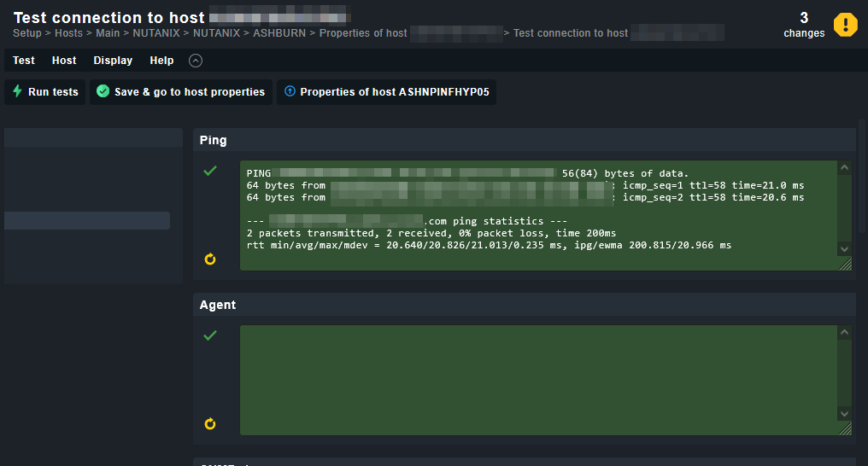Open the Host menu
Screen dimensions: 868x466
pyautogui.click(x=64, y=61)
